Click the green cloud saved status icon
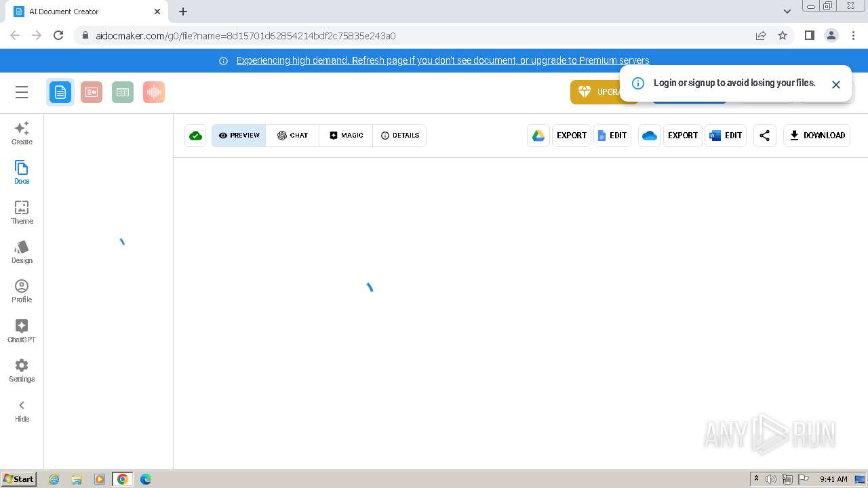 (x=195, y=136)
